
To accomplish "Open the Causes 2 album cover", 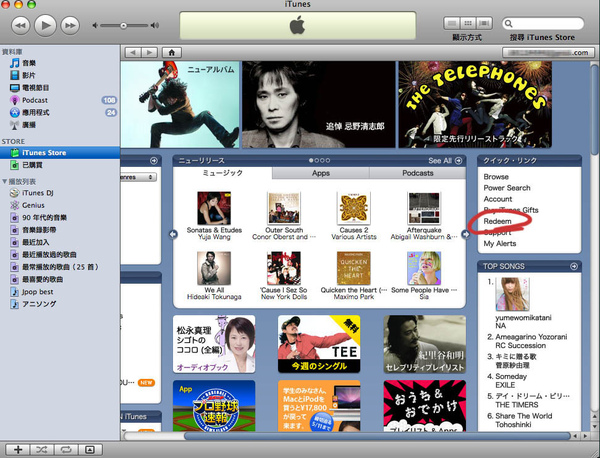I will tap(354, 208).
